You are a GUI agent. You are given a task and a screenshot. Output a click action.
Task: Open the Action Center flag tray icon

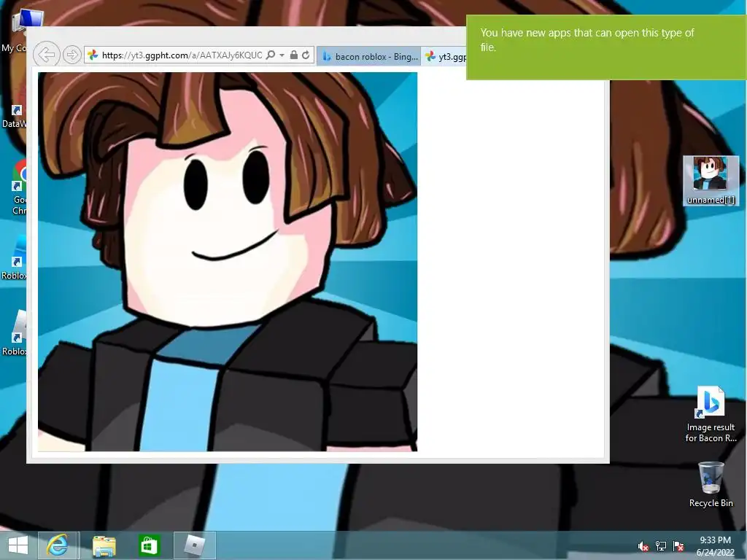pos(678,546)
